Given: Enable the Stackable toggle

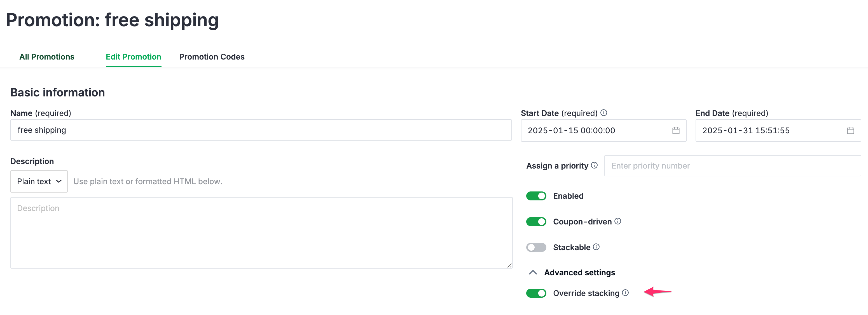Looking at the screenshot, I should pos(536,247).
